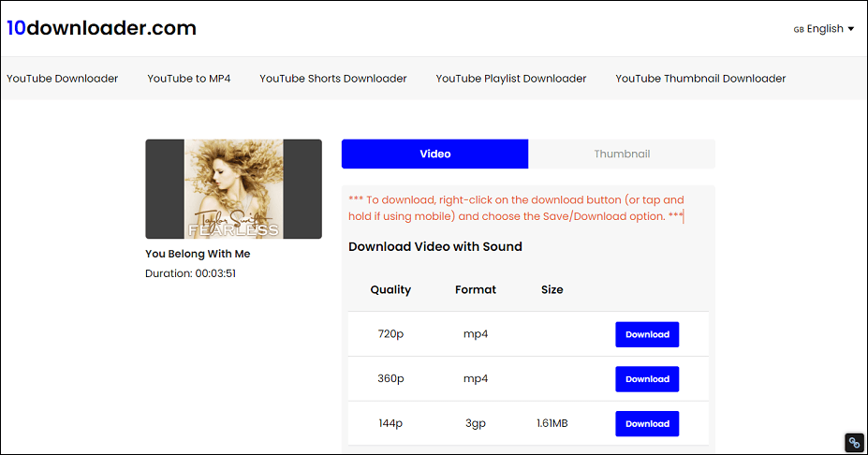Click the Size column header
The image size is (868, 455).
click(x=552, y=289)
